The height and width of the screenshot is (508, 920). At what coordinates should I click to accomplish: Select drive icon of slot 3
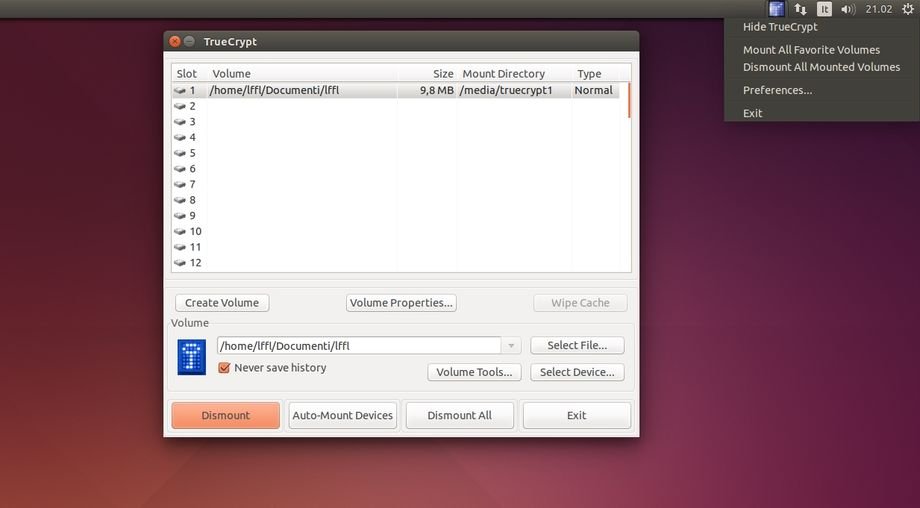tap(180, 122)
